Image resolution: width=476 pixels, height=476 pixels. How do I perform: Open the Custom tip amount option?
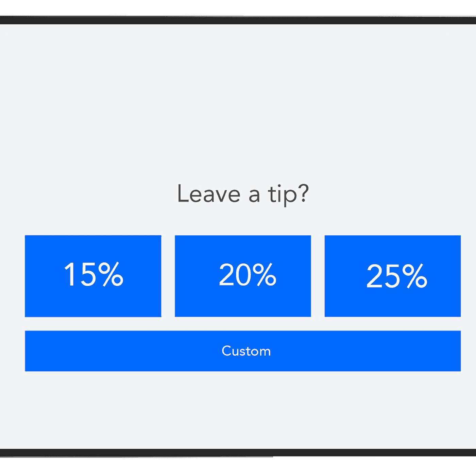click(243, 351)
